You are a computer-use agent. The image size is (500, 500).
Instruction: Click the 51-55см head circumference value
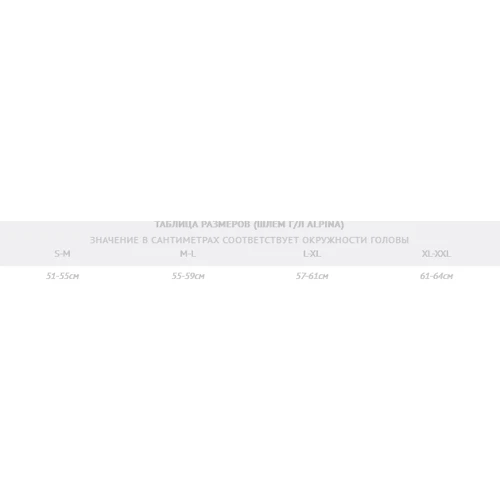tap(62, 276)
